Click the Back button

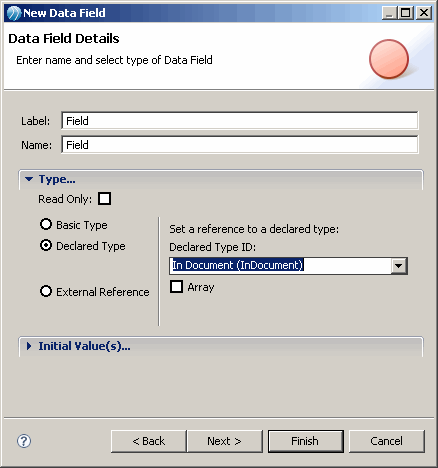148,441
